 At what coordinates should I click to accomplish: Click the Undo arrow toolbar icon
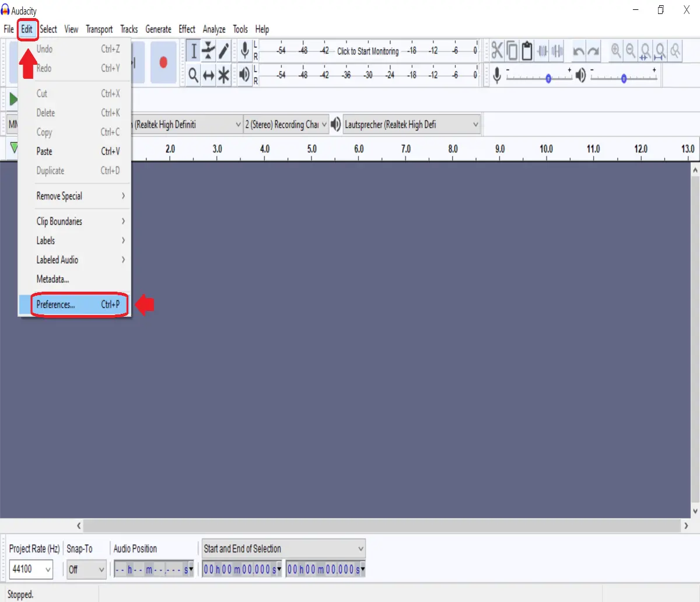[579, 51]
